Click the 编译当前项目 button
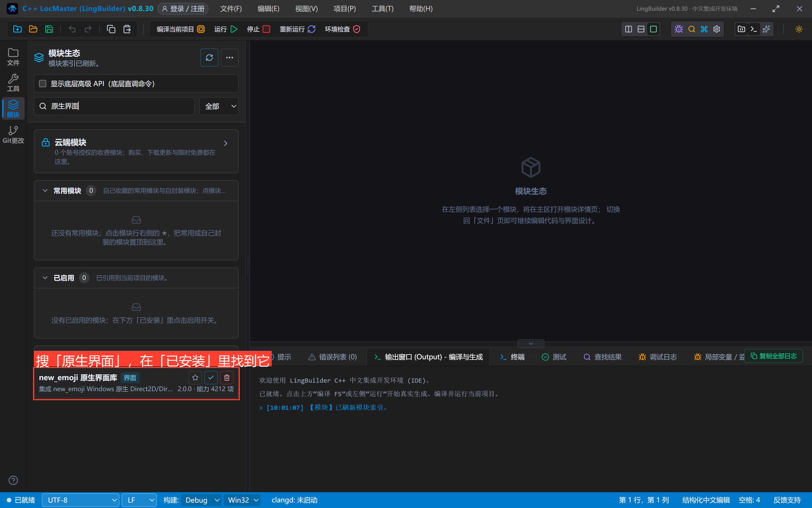This screenshot has width=812, height=508. coord(181,29)
